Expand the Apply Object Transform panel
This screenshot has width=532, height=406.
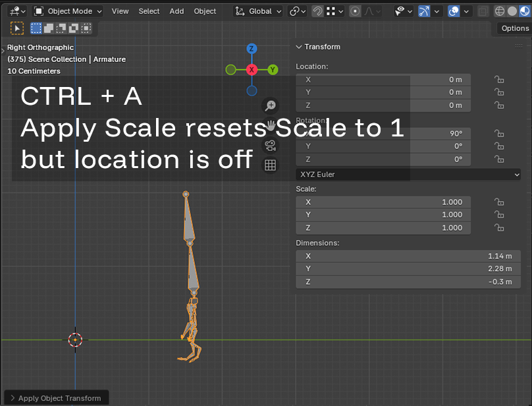pyautogui.click(x=13, y=398)
